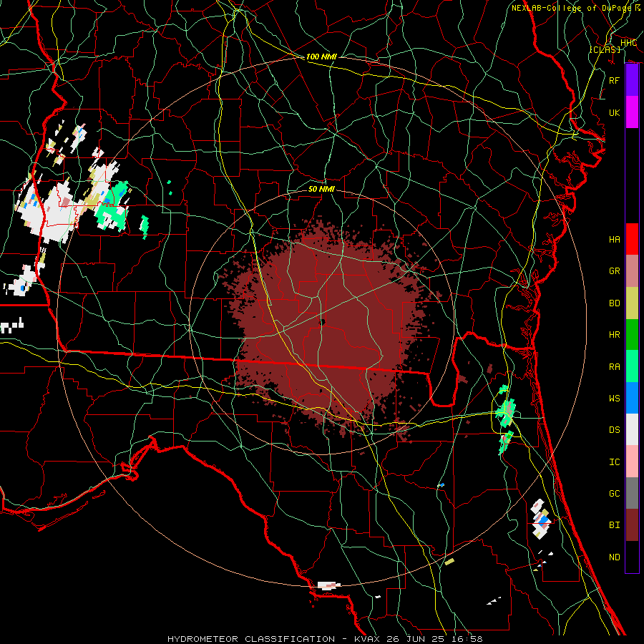Image resolution: width=644 pixels, height=644 pixels.
Task: Click the black radar site marker at center
Action: coord(322,322)
